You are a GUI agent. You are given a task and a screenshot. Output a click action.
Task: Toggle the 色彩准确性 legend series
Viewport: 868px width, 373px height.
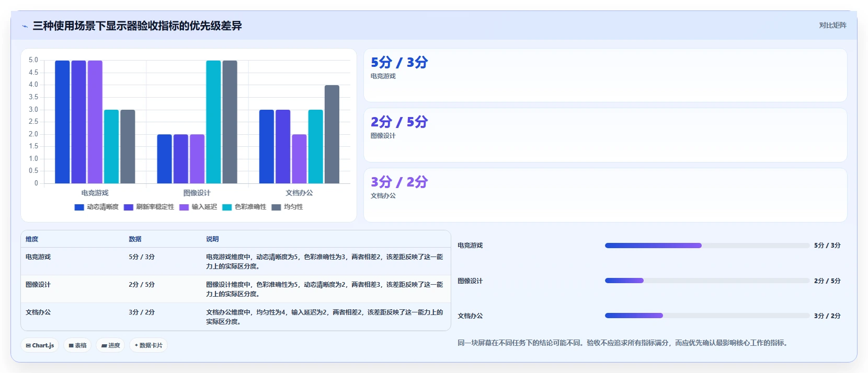[244, 207]
